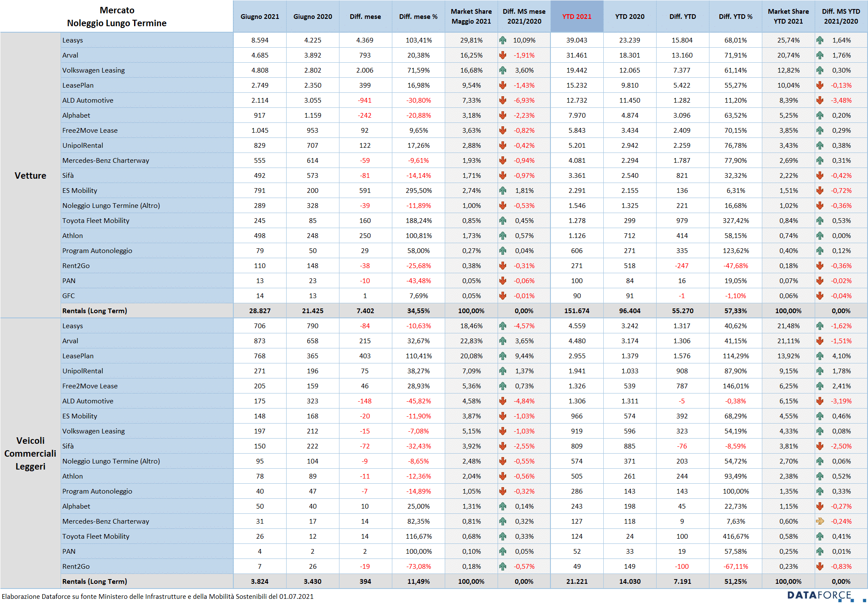Click Mercedes-Benz Charterway name in Vetture section
This screenshot has width=868, height=604.
(106, 161)
